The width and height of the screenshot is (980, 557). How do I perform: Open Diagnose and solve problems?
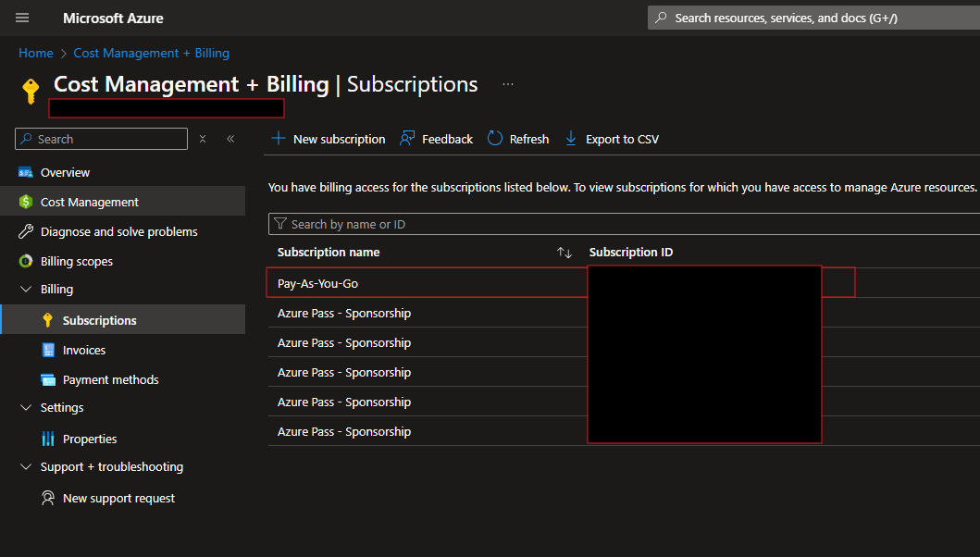click(x=118, y=232)
